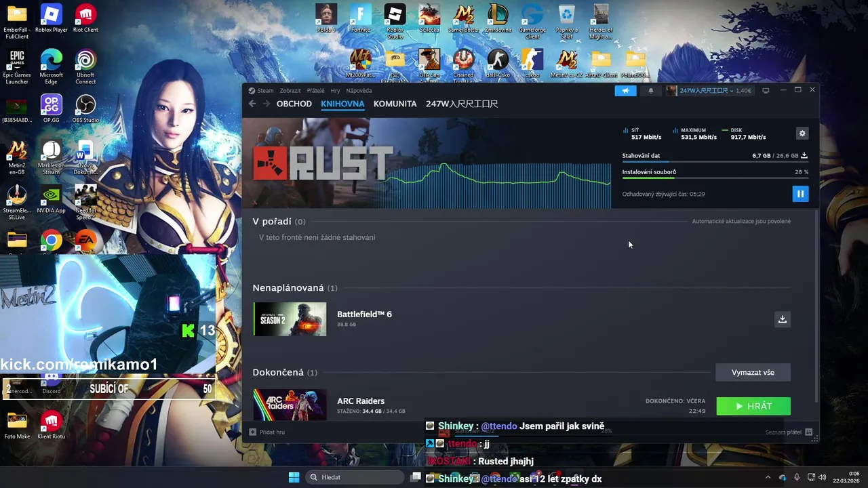The height and width of the screenshot is (488, 868).
Task: Click Automatické aktualizace jsou povoleny text
Action: pos(741,221)
